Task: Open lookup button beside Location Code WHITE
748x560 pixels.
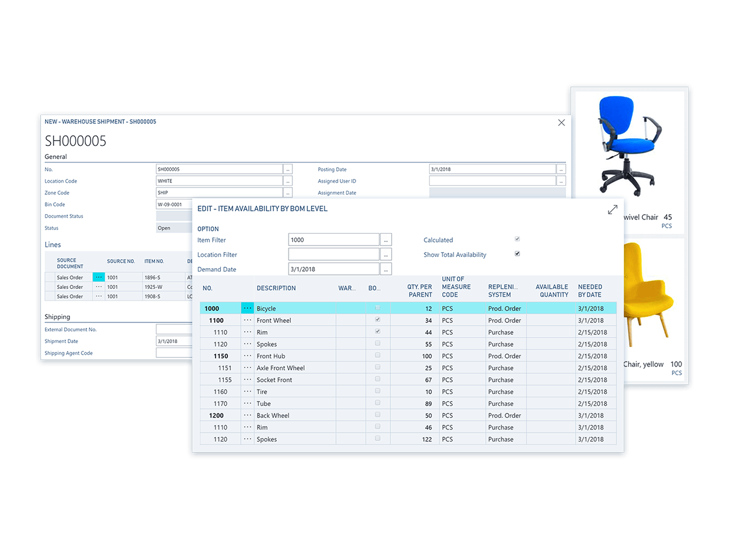Action: pyautogui.click(x=288, y=181)
